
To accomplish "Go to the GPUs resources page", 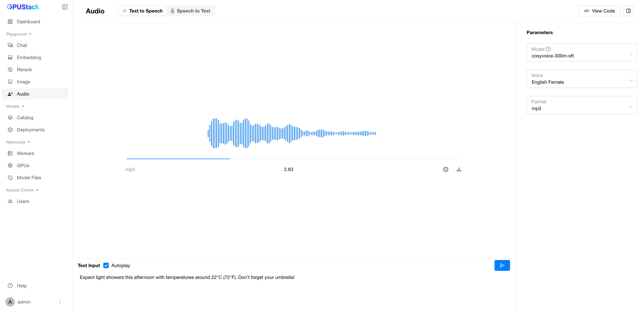I will coord(23,165).
